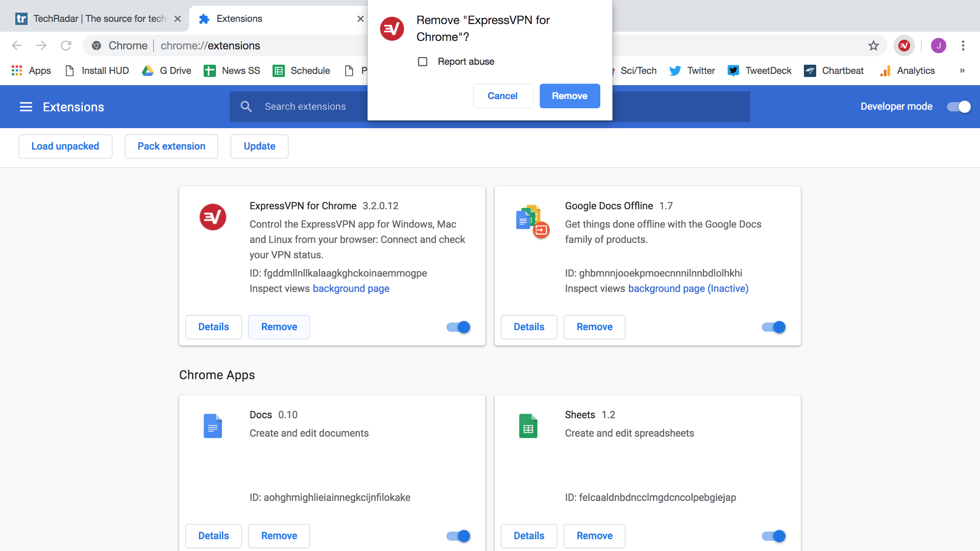
Task: Open Chartbeat bookmark
Action: pyautogui.click(x=834, y=70)
